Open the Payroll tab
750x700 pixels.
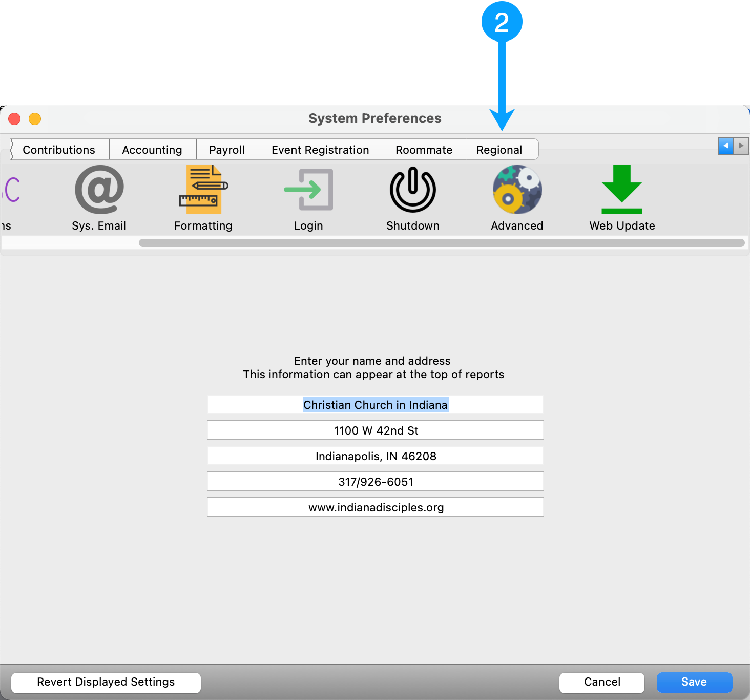coord(227,150)
